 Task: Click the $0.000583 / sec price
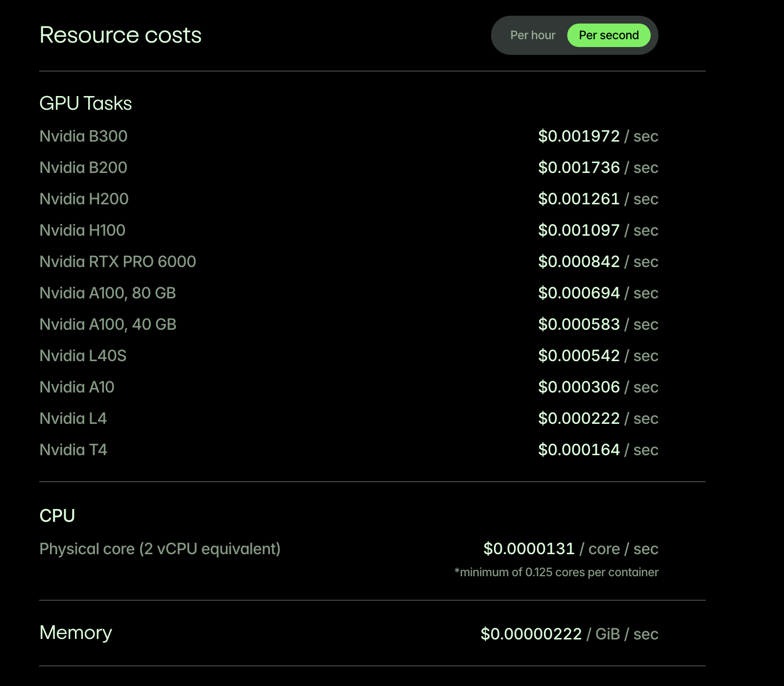(598, 324)
